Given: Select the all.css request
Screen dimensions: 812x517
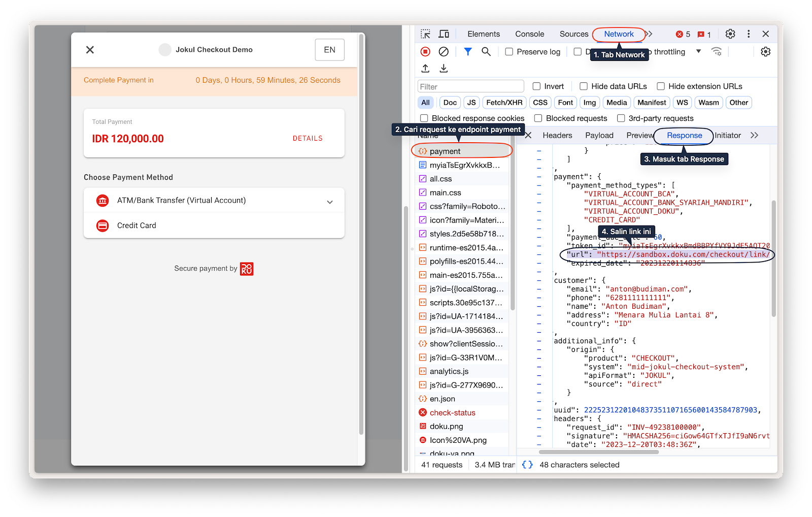Looking at the screenshot, I should pyautogui.click(x=462, y=179).
